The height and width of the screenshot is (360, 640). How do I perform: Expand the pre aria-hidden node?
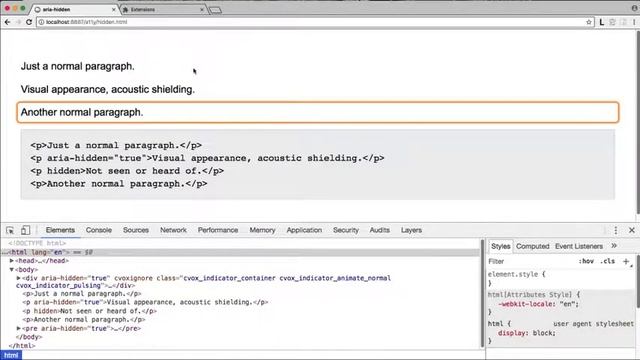click(18, 328)
